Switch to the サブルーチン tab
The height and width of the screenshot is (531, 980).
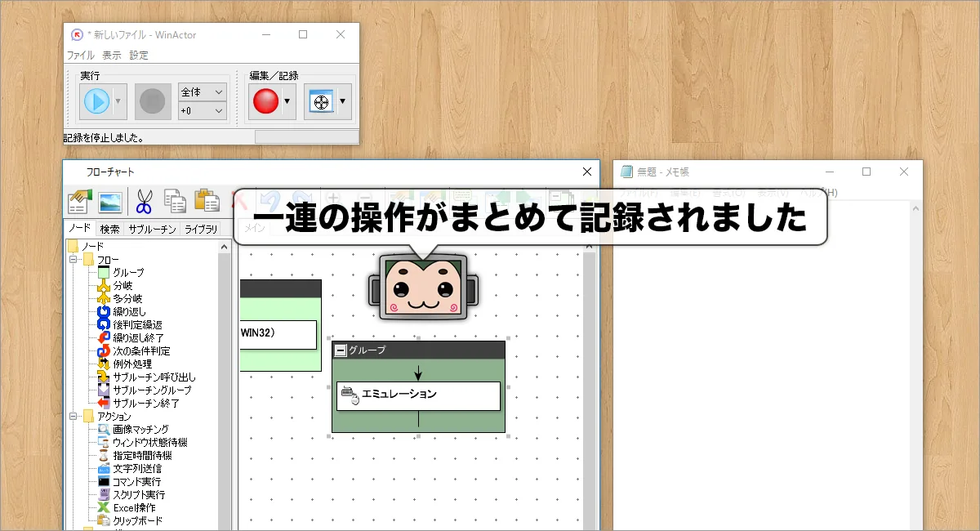tap(152, 229)
